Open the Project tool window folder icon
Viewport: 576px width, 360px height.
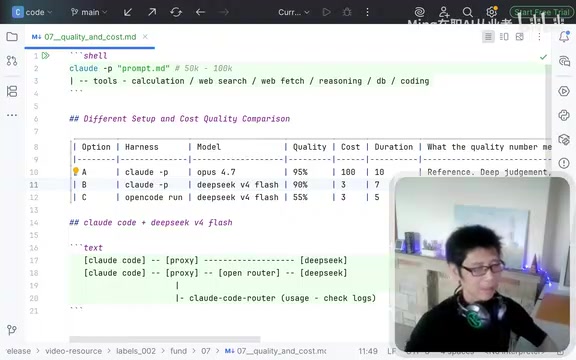pos(12,37)
